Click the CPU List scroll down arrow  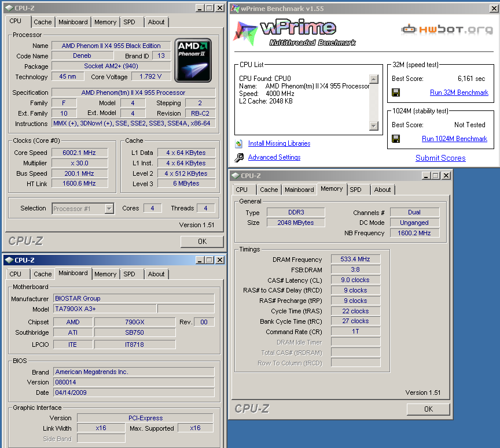click(x=373, y=126)
